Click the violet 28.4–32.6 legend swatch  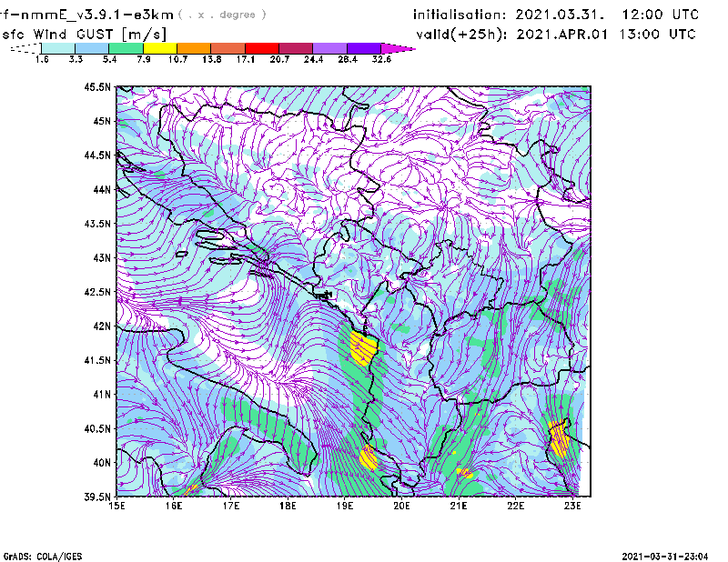[363, 48]
